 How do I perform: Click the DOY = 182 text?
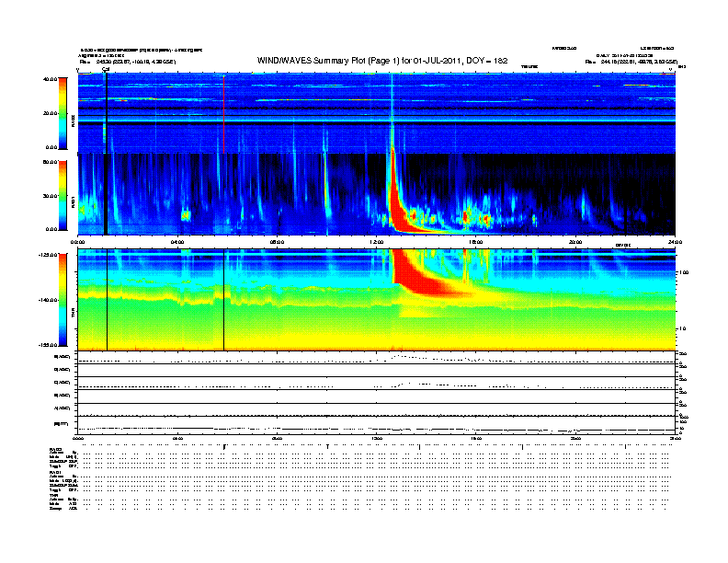point(487,61)
